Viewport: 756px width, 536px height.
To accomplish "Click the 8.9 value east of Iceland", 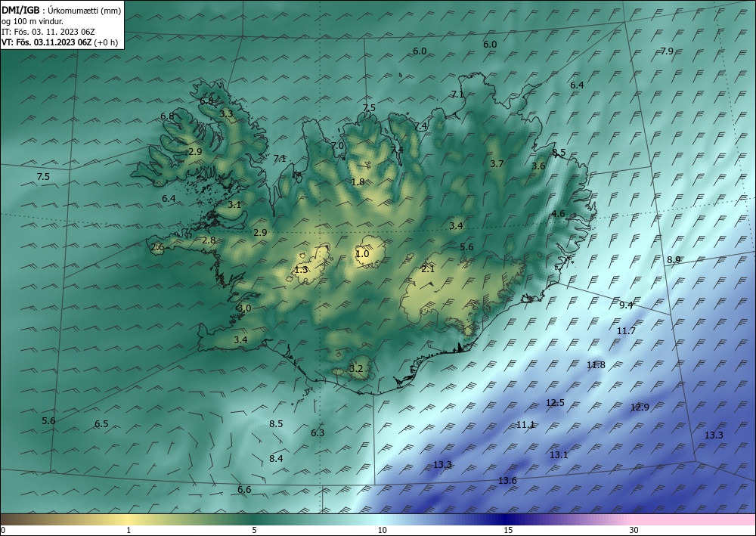I will (674, 260).
